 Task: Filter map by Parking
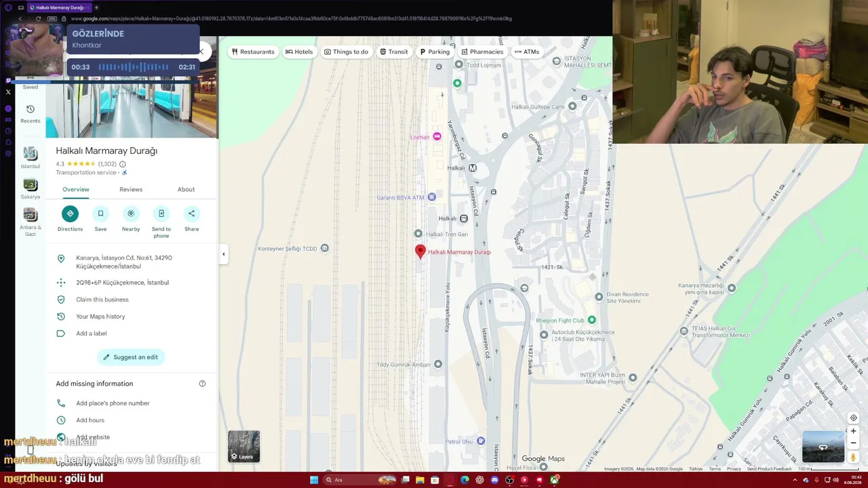point(435,52)
